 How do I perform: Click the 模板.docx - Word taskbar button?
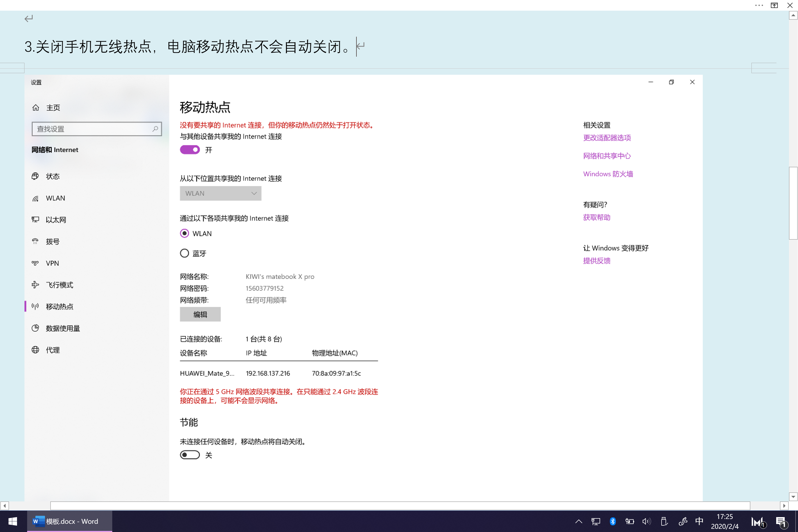[x=69, y=521]
